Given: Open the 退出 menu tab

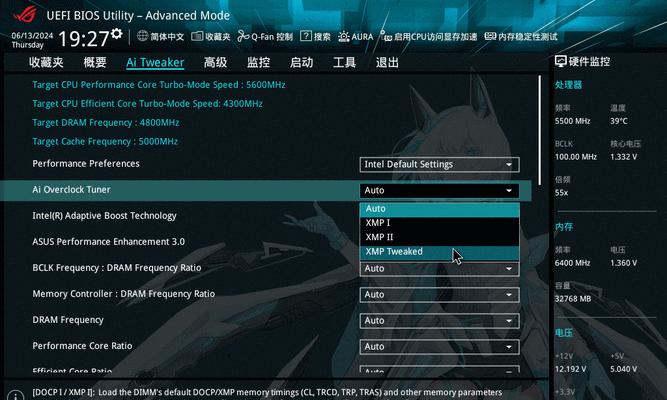Looking at the screenshot, I should coord(387,63).
